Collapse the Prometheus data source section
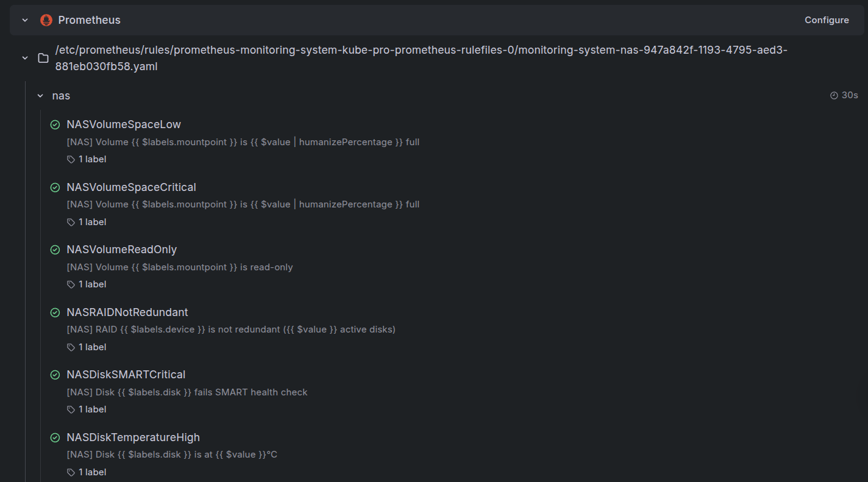Image resolution: width=868 pixels, height=482 pixels. (25, 20)
